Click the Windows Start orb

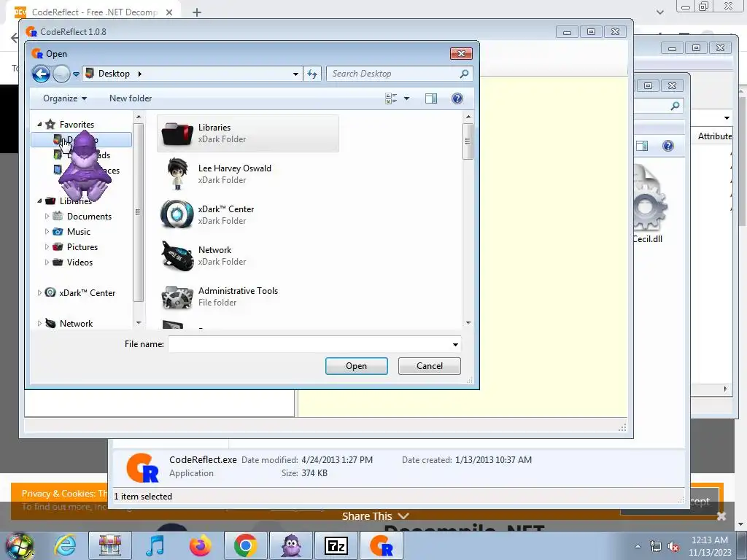pos(20,545)
